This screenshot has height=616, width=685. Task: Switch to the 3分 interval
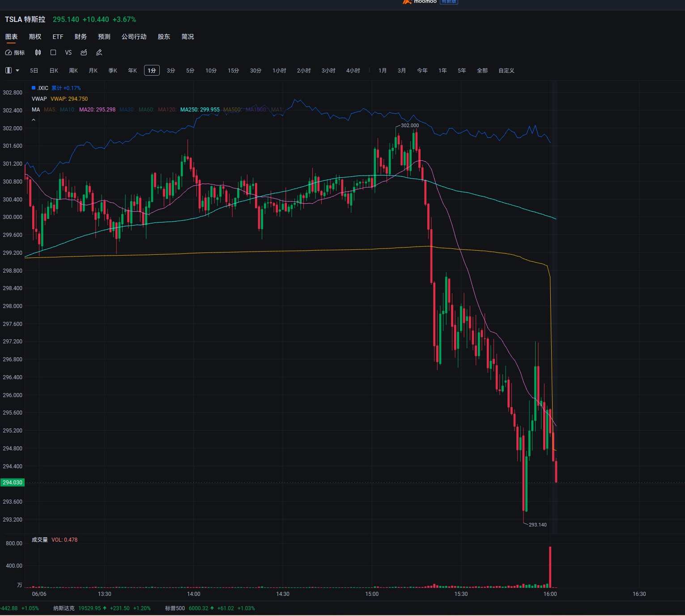pos(171,71)
